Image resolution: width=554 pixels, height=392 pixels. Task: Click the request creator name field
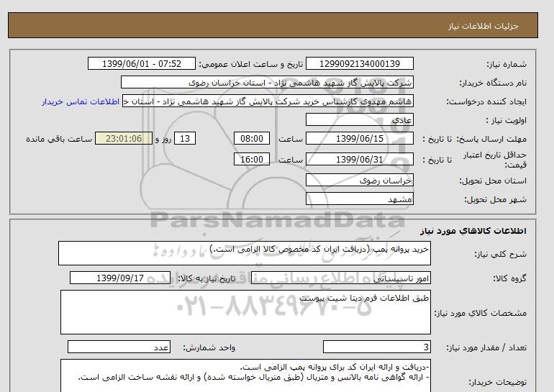(268, 101)
